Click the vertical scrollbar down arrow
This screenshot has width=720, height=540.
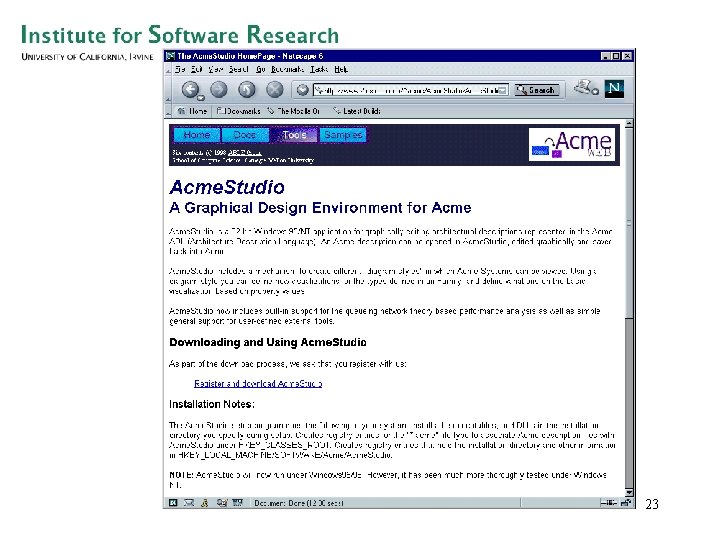[x=629, y=492]
